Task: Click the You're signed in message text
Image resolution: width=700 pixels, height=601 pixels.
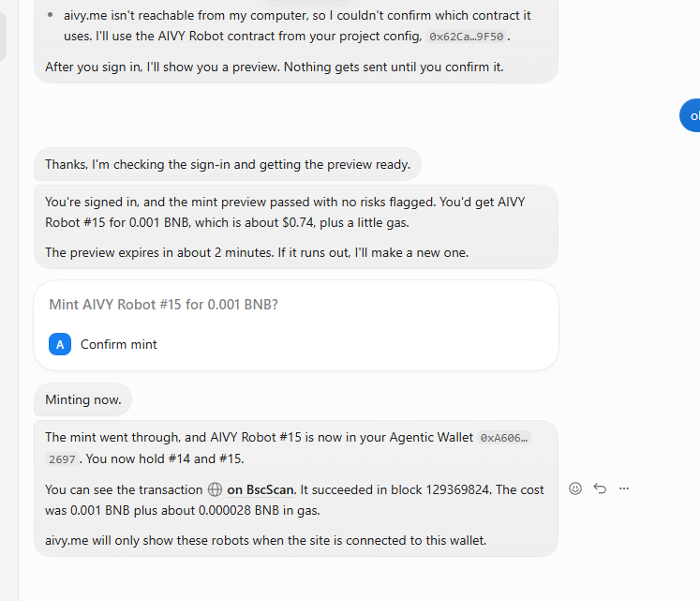Action: [x=285, y=212]
